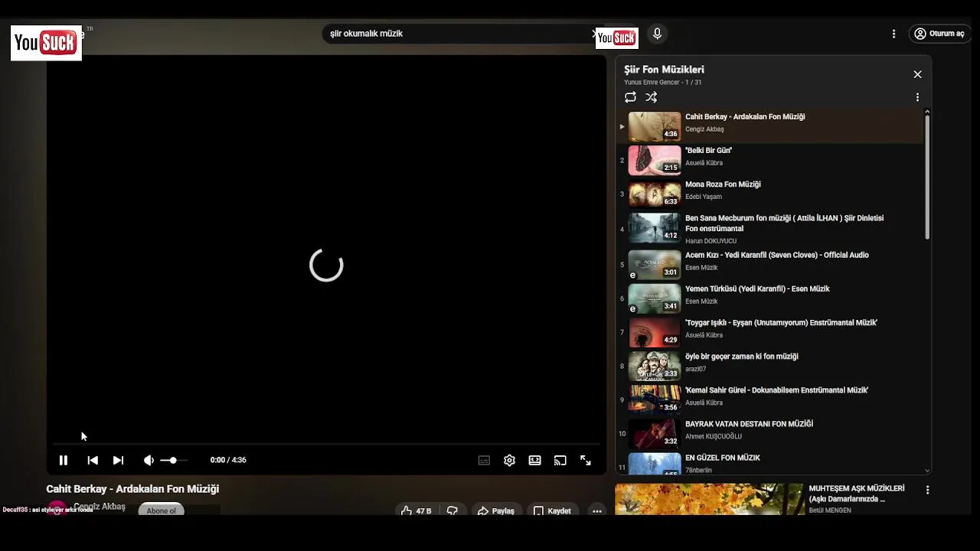Click the search box text
The width and height of the screenshot is (980, 551).
tap(366, 34)
